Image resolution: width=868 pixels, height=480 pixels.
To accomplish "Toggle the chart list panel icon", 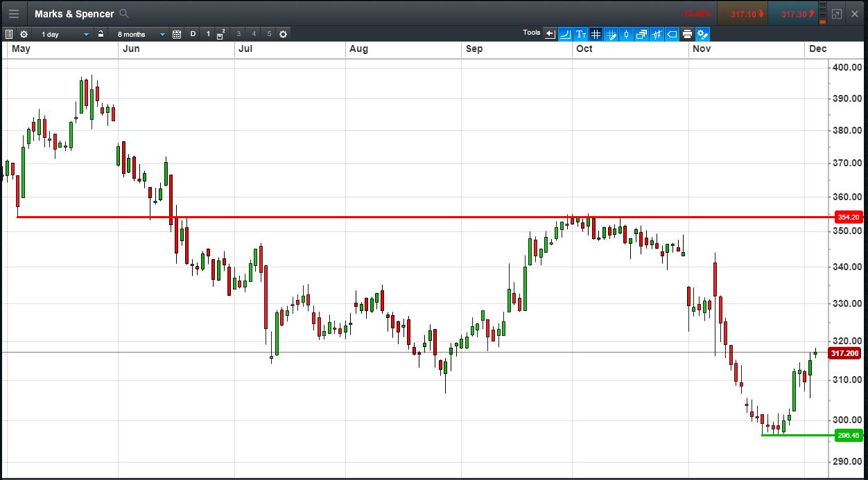I will point(9,34).
